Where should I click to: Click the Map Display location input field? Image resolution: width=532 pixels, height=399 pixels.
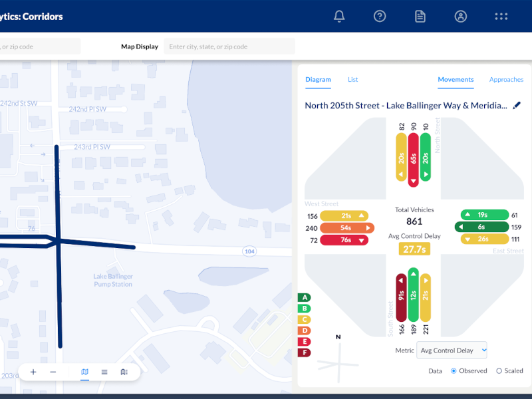click(229, 47)
